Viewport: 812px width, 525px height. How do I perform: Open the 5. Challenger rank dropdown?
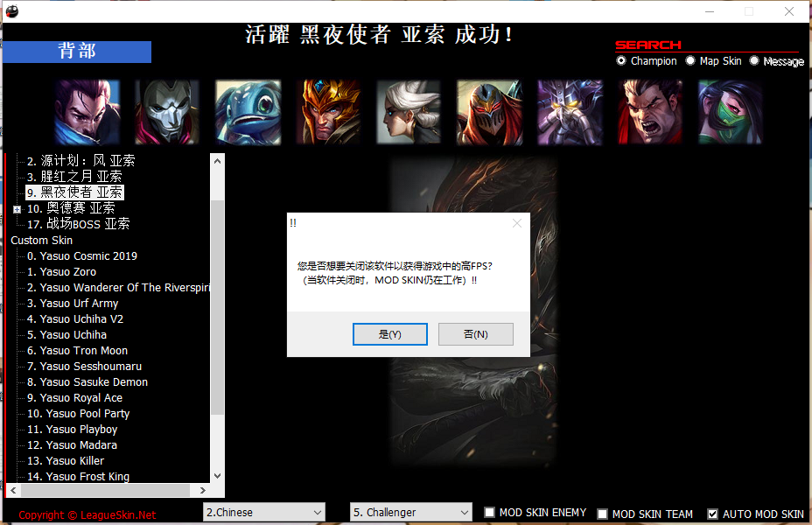tap(411, 512)
